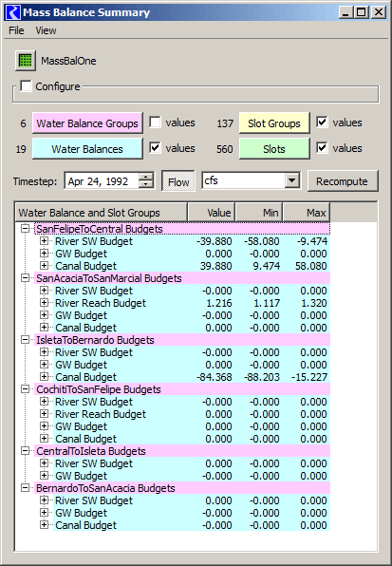Click the Recompute button

343,181
